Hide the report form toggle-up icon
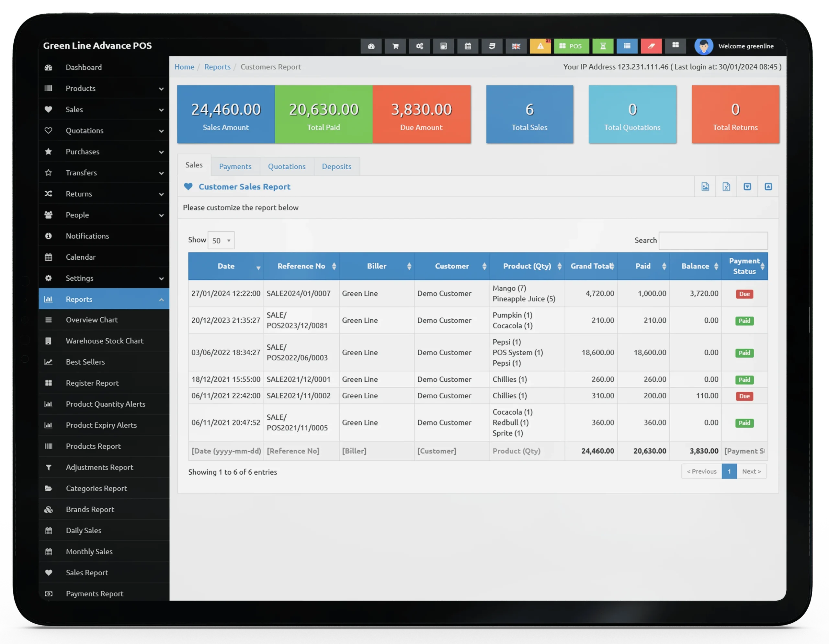The width and height of the screenshot is (829, 644). (768, 186)
